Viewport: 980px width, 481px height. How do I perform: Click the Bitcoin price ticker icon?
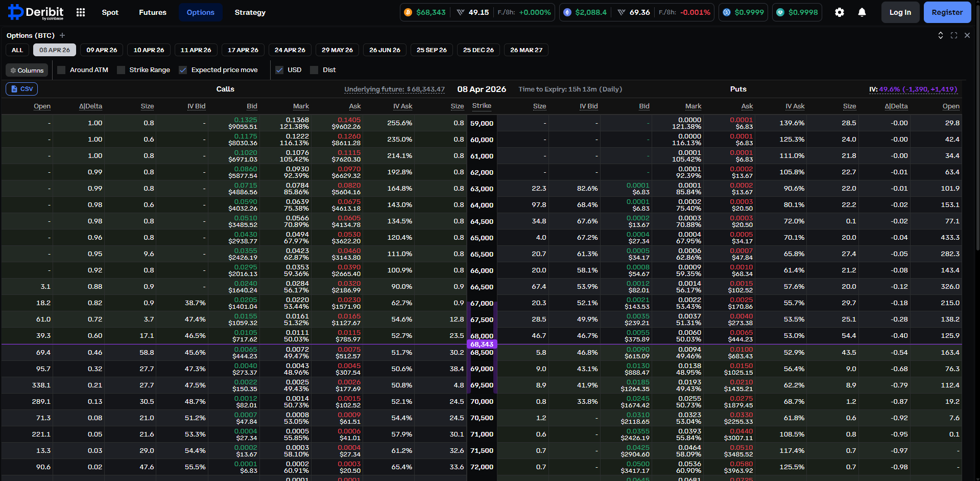pos(408,12)
